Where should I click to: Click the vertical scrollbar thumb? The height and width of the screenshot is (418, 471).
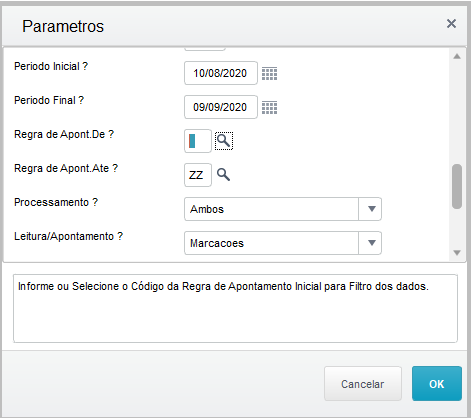click(x=457, y=186)
